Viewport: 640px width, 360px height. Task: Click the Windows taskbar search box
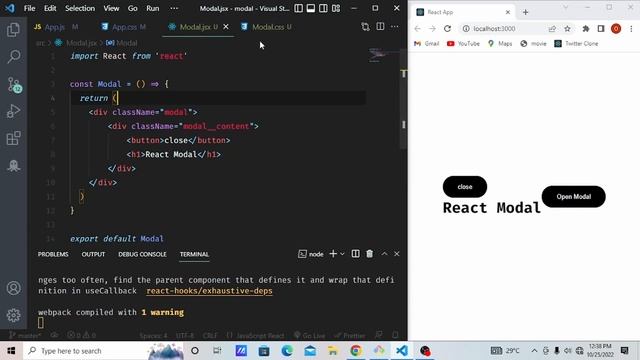(104, 351)
